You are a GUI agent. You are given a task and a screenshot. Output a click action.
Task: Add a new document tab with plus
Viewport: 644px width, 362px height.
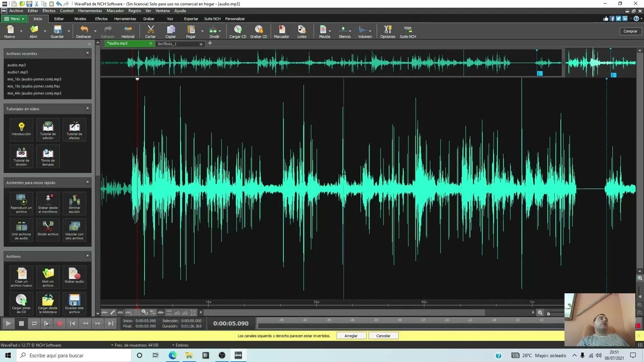210,43
